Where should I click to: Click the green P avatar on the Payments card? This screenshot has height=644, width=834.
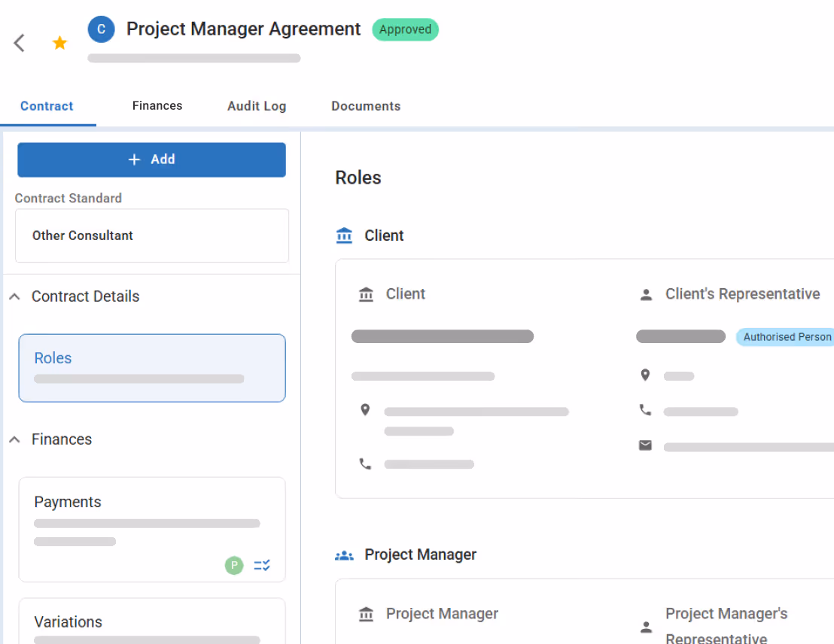pos(234,565)
